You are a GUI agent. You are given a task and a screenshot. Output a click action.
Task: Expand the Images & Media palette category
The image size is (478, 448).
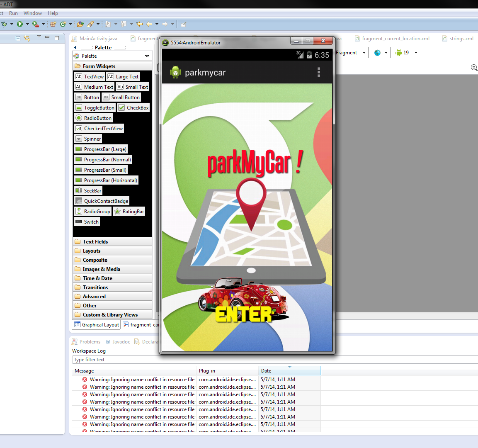tap(112, 269)
